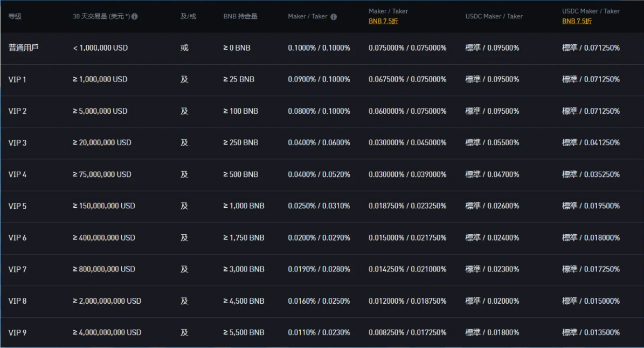Click the 標準 / 0.04700% USDC fee cell
Image resolution: width=644 pixels, height=348 pixels.
(492, 174)
